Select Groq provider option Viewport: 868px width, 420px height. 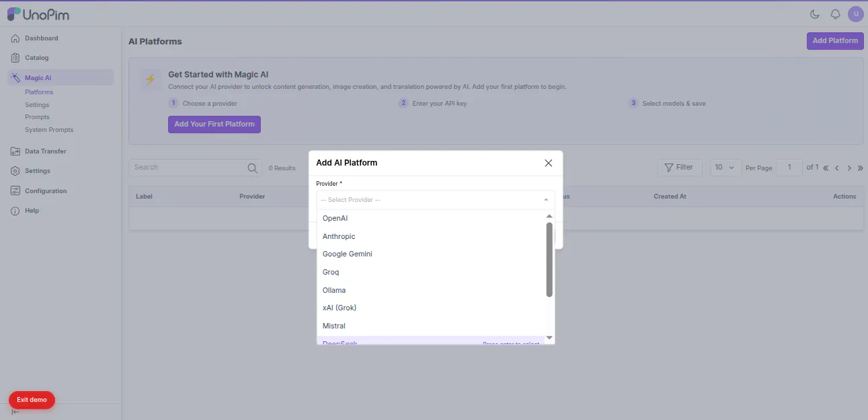[x=430, y=272]
